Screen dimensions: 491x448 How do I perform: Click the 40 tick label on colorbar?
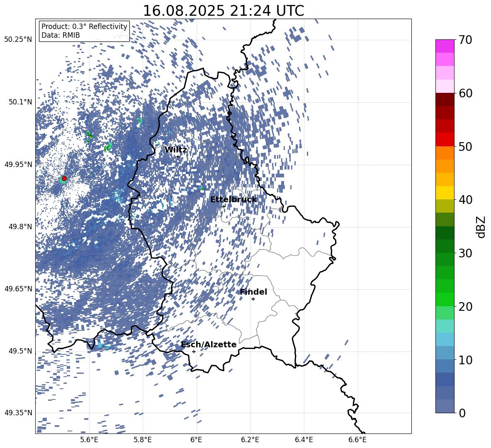pyautogui.click(x=466, y=200)
